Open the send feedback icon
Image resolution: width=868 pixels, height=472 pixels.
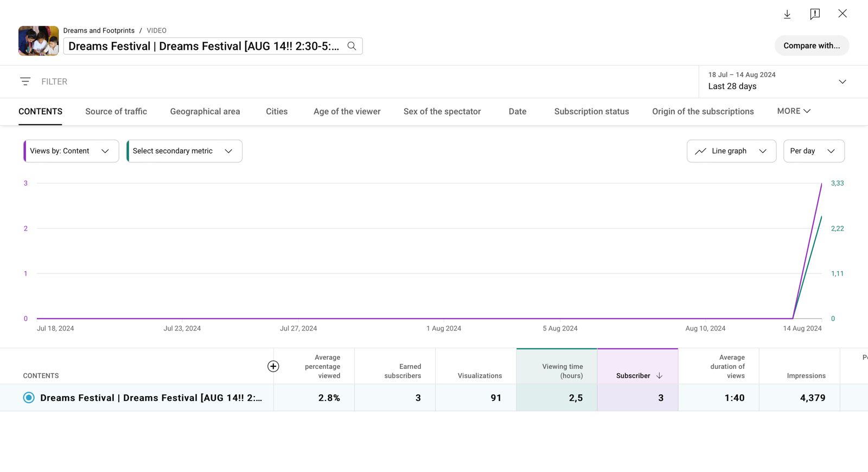[814, 14]
